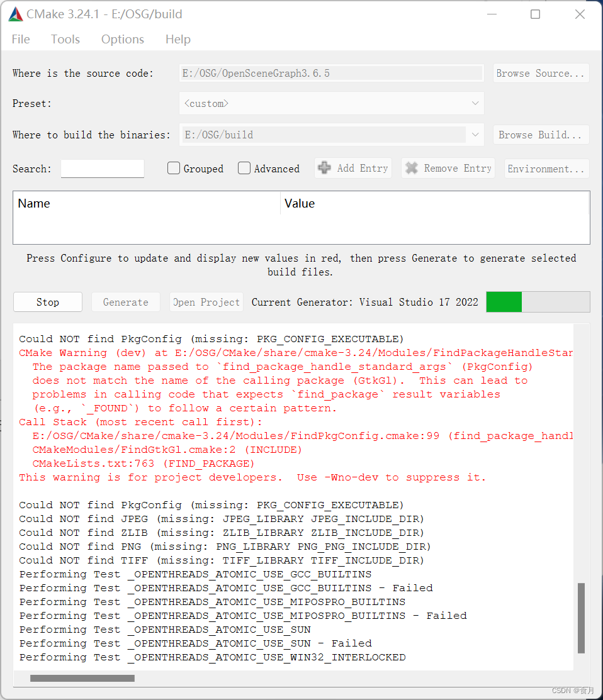Image resolution: width=603 pixels, height=700 pixels.
Task: Click the 'Use -Wno-dev to suppress it' warning line
Action: point(252,477)
